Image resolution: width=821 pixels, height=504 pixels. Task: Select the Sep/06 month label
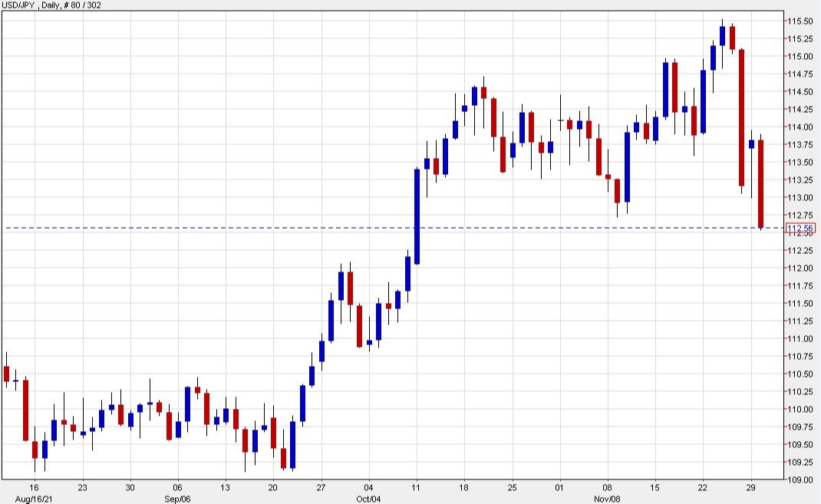click(x=177, y=499)
